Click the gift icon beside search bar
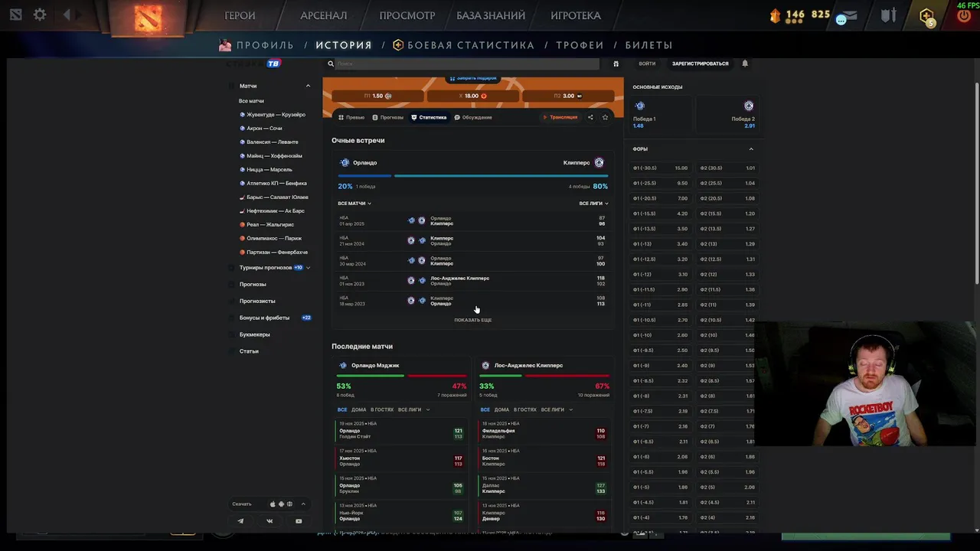 [x=616, y=64]
